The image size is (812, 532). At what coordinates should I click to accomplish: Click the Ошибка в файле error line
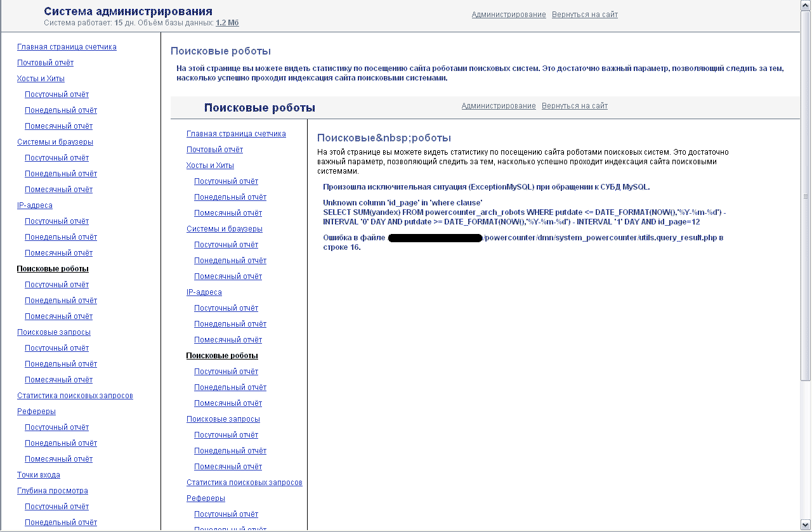[x=523, y=242]
